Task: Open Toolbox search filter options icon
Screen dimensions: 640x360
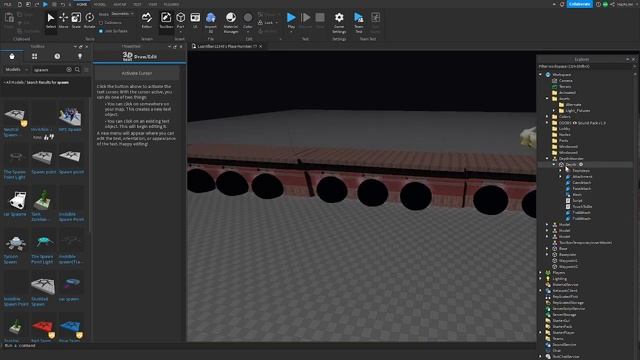Action: [x=86, y=70]
